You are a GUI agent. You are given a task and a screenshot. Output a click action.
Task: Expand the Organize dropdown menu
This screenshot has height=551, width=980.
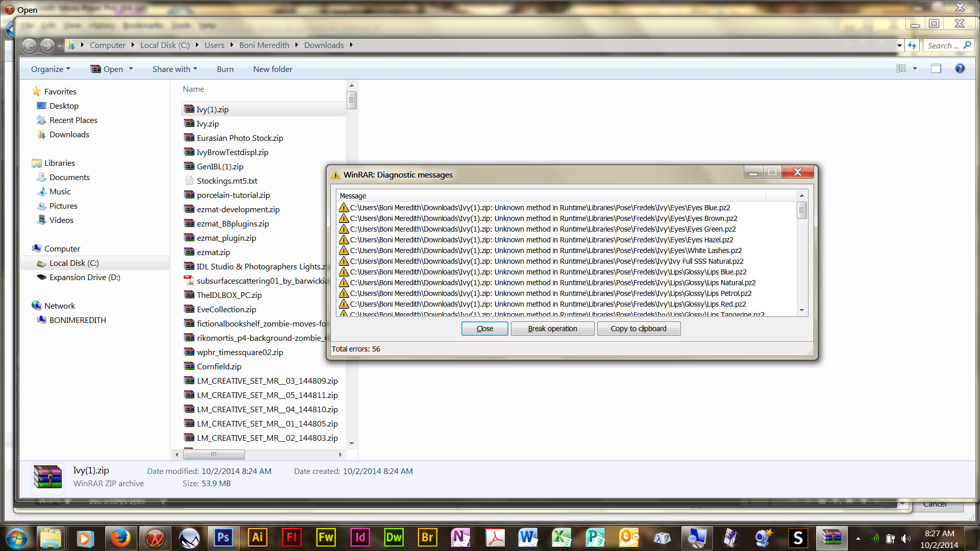[50, 69]
